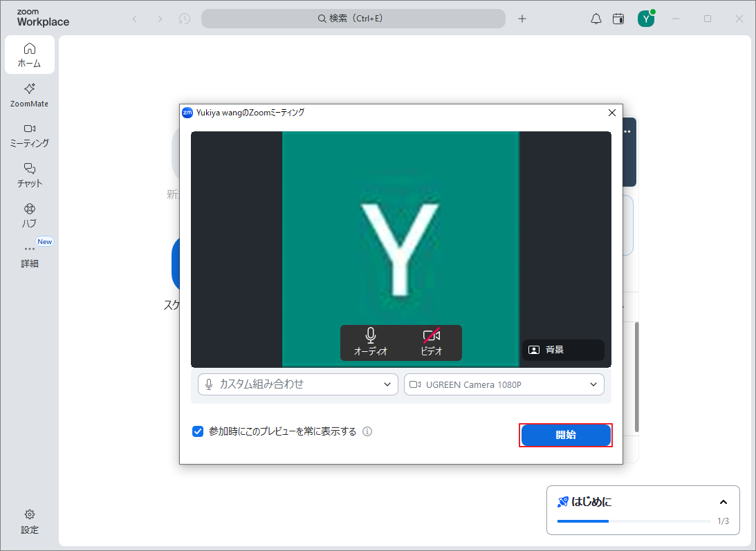Click the scrollbar behind the dialog
Viewport: 756px width, 551px height.
click(636, 377)
